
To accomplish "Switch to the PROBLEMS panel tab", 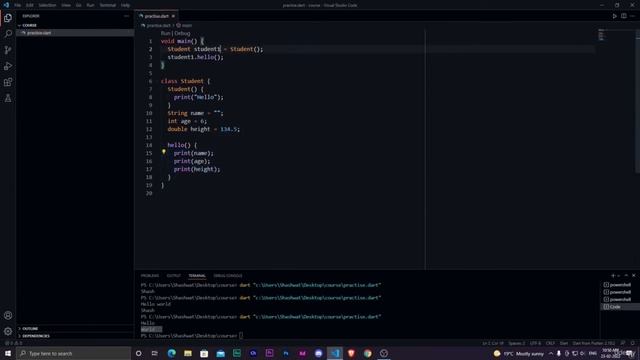I will [150, 276].
